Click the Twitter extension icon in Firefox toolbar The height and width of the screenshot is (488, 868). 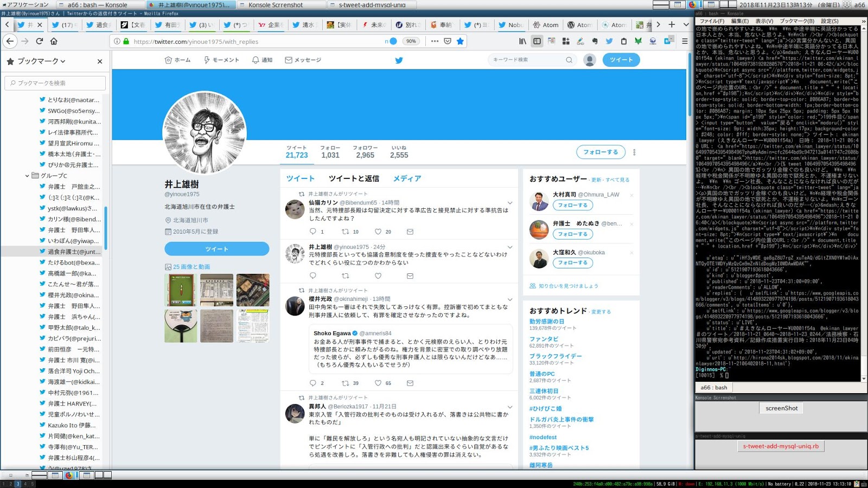click(609, 41)
